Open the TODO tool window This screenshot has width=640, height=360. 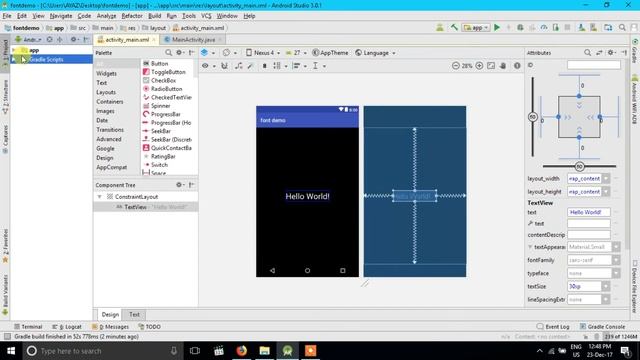point(149,327)
